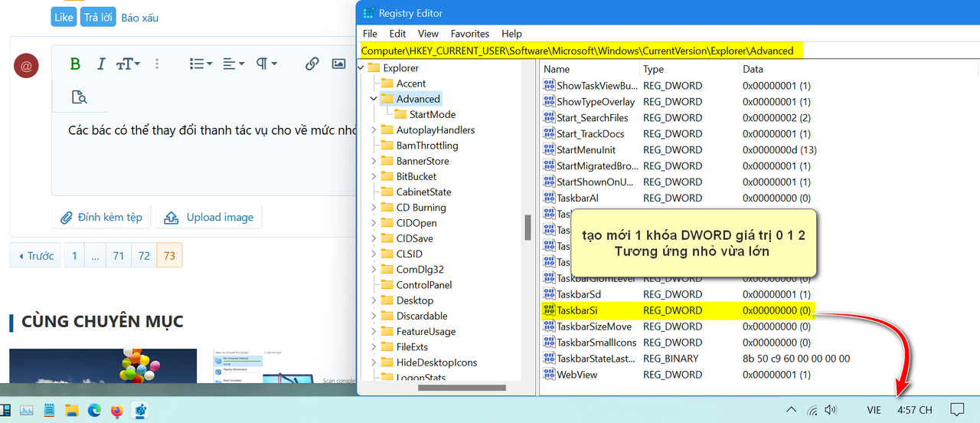This screenshot has width=980, height=423.
Task: Open the Help menu in Registry Editor
Action: [x=511, y=34]
